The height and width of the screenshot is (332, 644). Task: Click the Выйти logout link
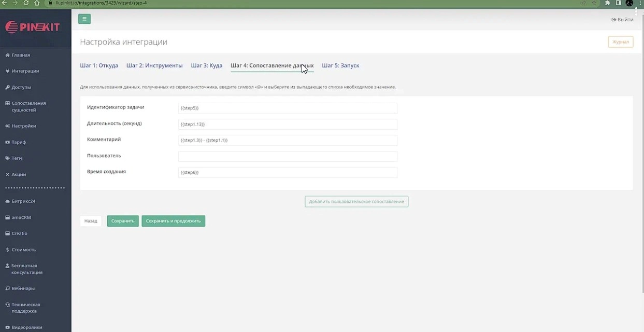(x=622, y=20)
